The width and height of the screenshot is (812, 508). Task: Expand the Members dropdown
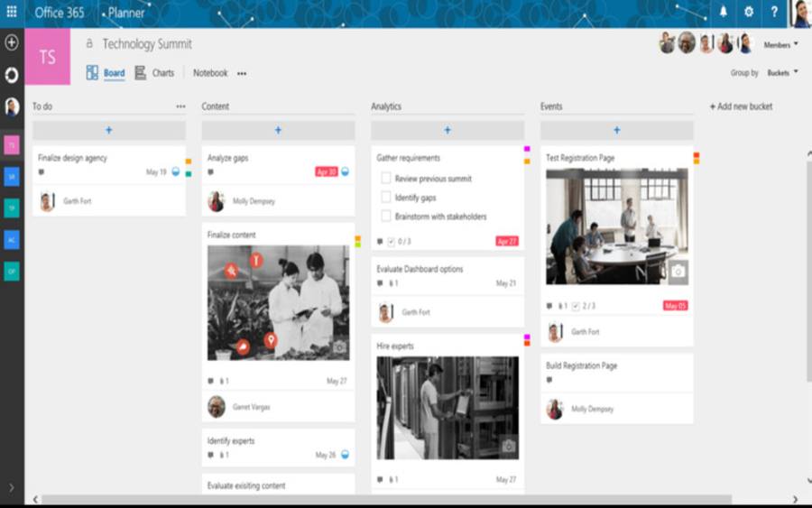781,45
